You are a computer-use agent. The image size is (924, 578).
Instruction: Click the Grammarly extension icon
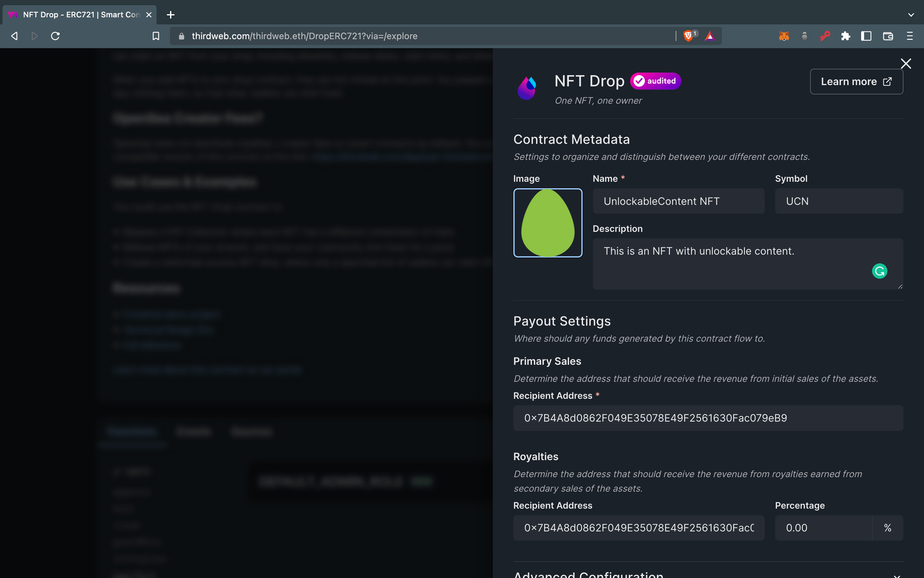pos(880,271)
